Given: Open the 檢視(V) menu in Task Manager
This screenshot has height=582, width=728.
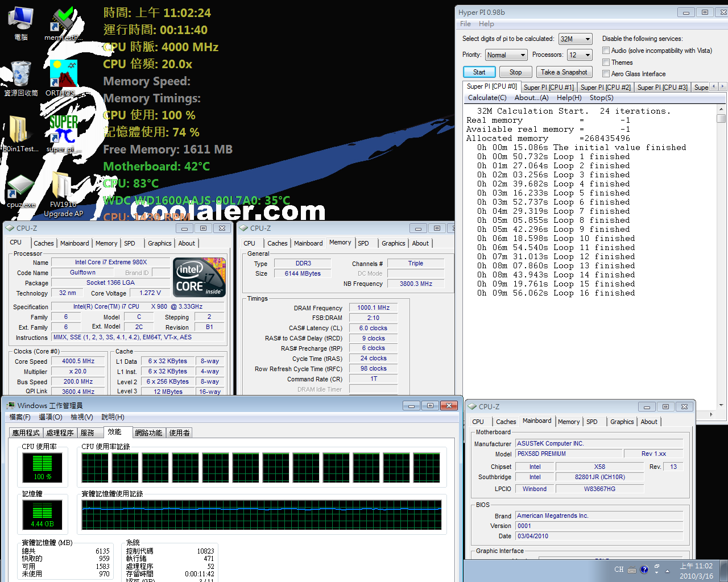Looking at the screenshot, I should click(x=82, y=417).
